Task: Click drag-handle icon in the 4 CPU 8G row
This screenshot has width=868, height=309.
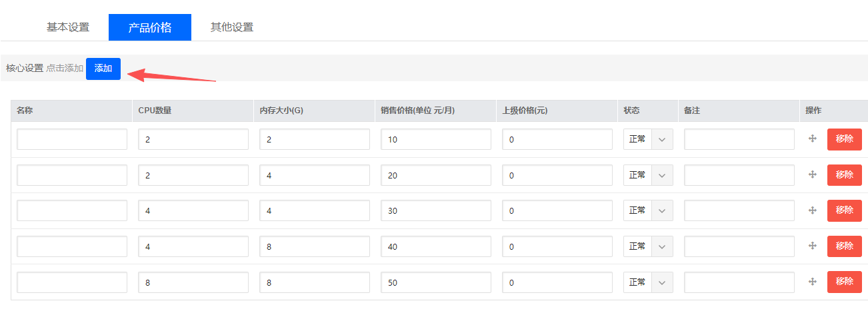Action: tap(812, 246)
